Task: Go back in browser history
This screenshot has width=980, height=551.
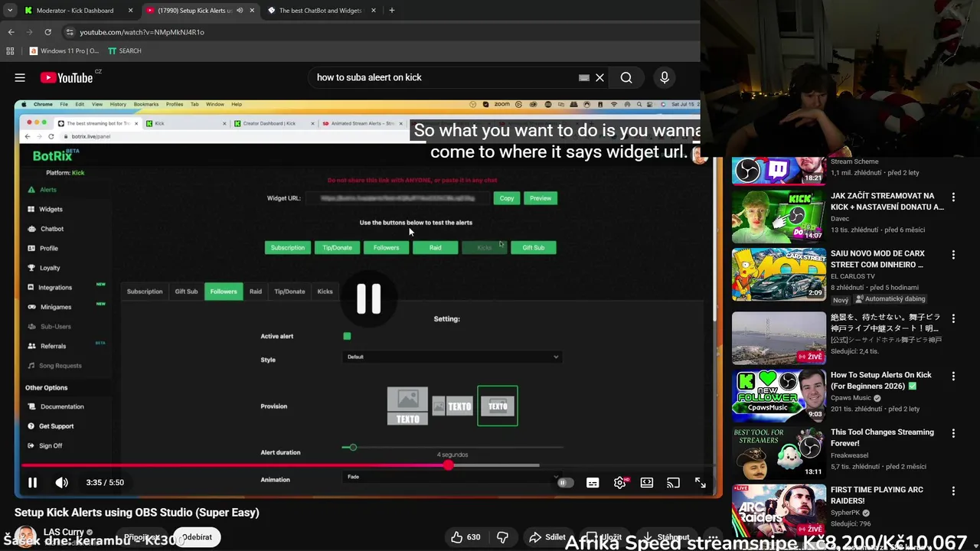Action: tap(11, 32)
